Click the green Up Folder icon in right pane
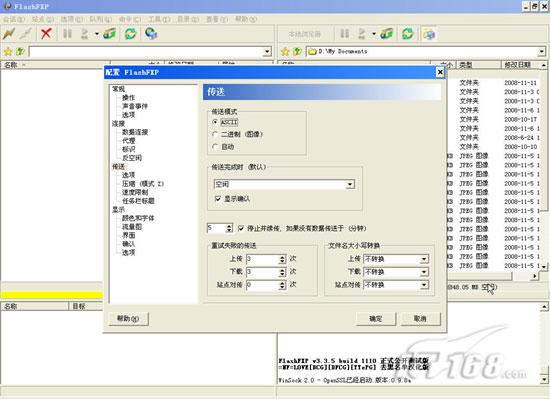This screenshot has height=399, width=550. (297, 52)
